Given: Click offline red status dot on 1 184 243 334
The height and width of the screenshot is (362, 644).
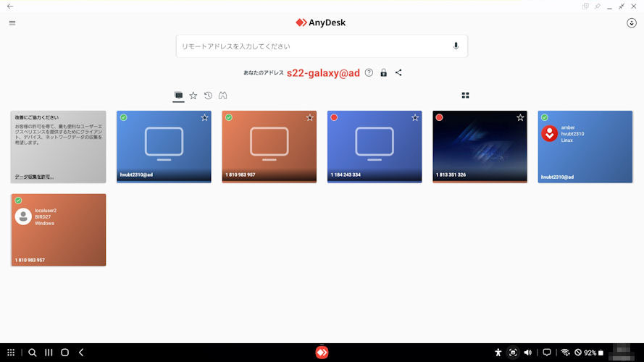Looking at the screenshot, I should point(334,117).
